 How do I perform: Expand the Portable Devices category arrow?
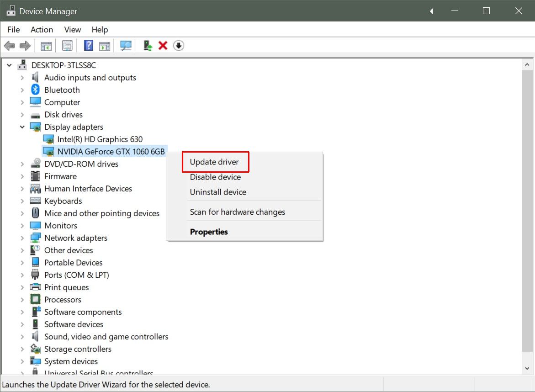(x=22, y=263)
